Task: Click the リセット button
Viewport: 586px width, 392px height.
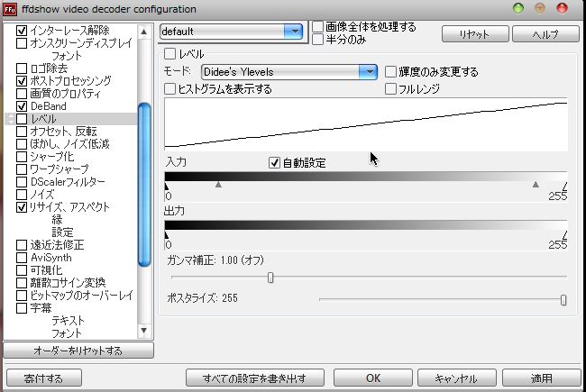Action: pyautogui.click(x=475, y=34)
